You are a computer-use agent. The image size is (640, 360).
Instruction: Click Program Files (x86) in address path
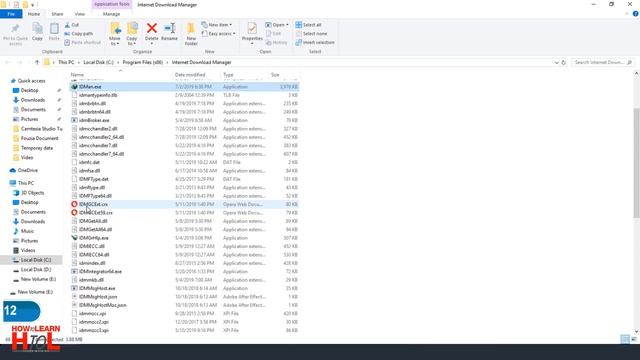tap(142, 62)
